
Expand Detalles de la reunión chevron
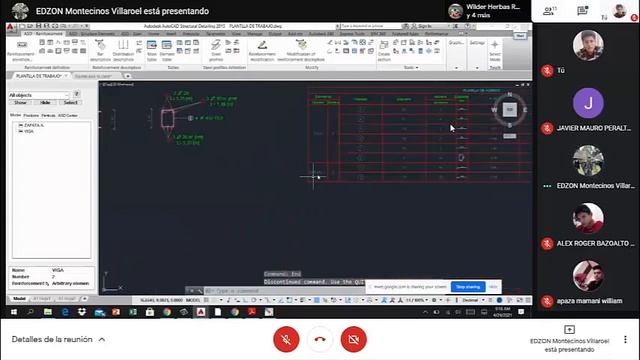click(x=102, y=339)
